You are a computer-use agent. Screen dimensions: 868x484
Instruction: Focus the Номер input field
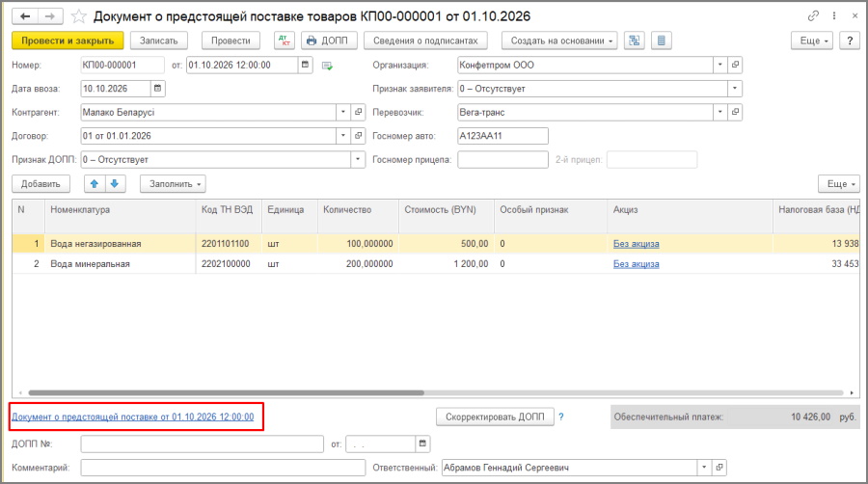pos(122,65)
